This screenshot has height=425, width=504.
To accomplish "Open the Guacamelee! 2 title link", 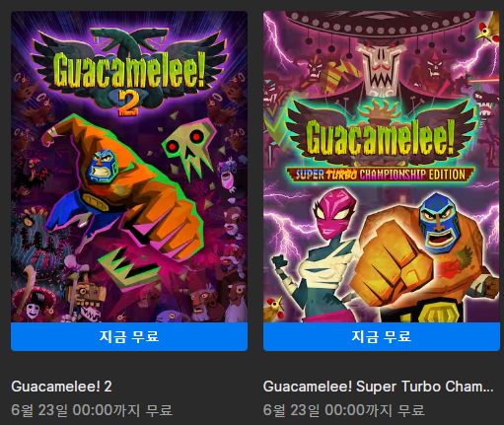I will [x=61, y=387].
